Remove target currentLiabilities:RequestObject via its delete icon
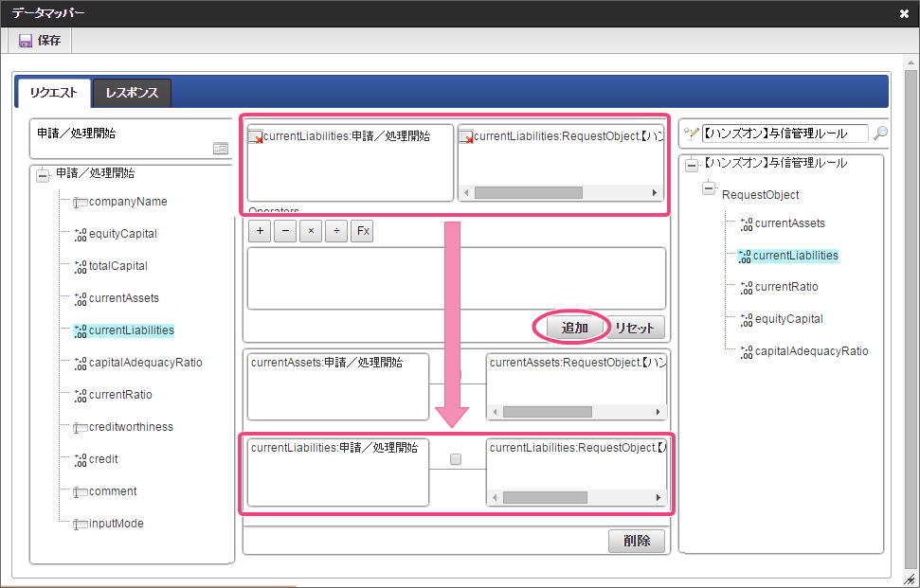Image resolution: width=920 pixels, height=588 pixels. pos(466,137)
